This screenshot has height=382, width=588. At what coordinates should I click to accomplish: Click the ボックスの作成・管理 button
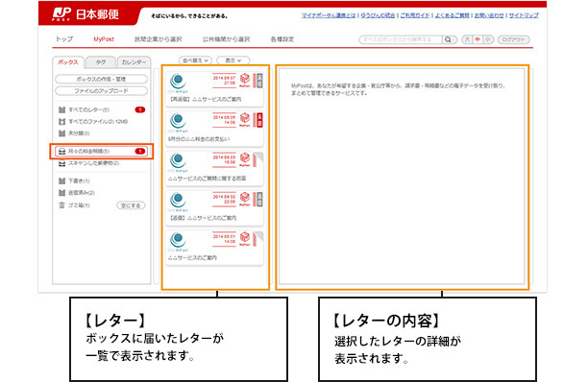(x=101, y=79)
